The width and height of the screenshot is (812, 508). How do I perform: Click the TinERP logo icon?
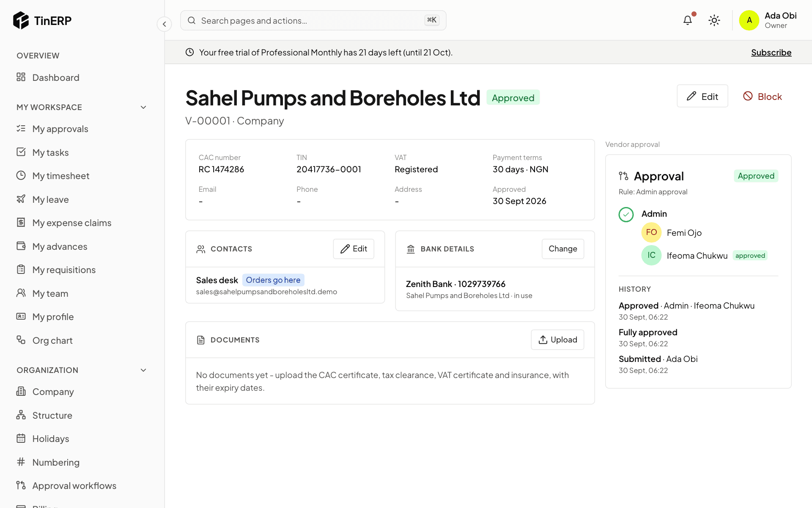21,20
